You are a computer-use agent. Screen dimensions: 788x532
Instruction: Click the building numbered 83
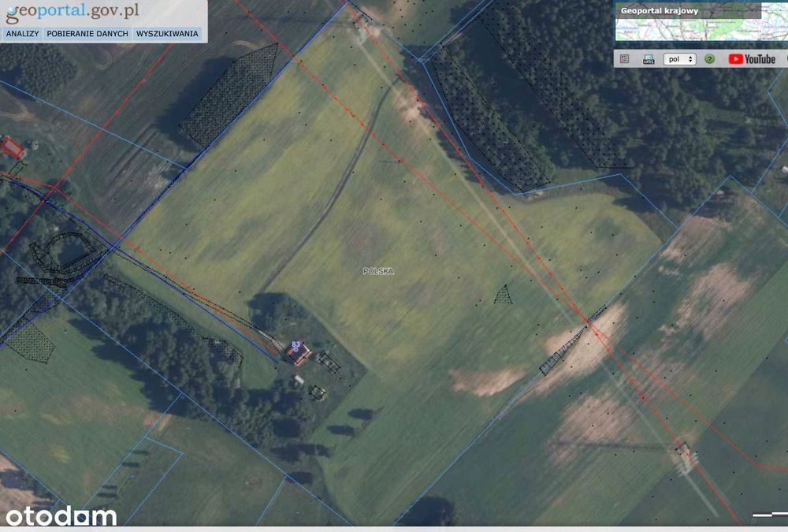pos(298,353)
